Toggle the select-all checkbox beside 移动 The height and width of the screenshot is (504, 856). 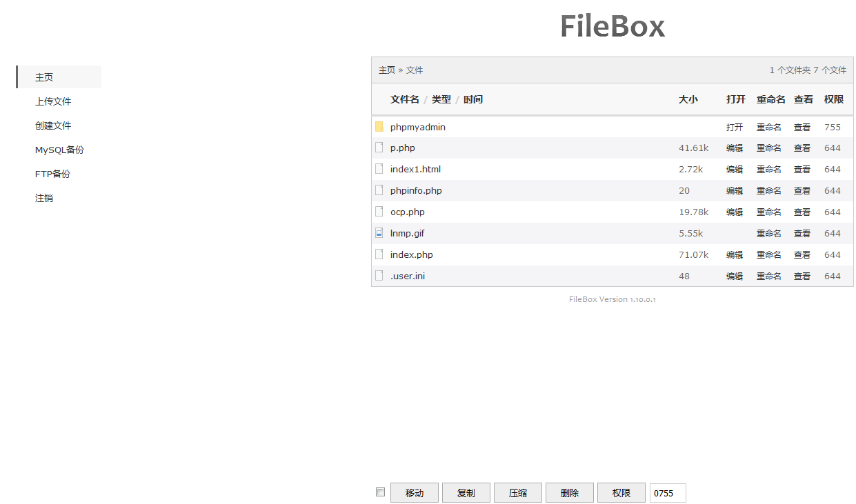380,492
